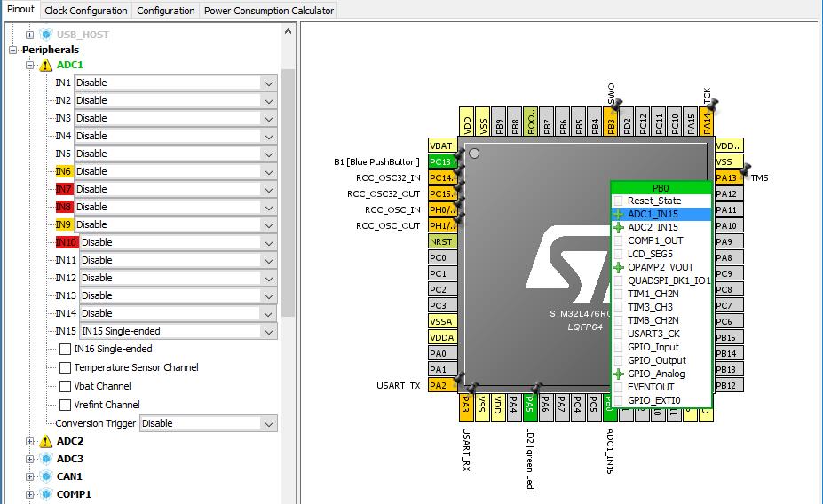
Task: Enable Temperature Sensor Channel checkbox
Action: pyautogui.click(x=65, y=367)
